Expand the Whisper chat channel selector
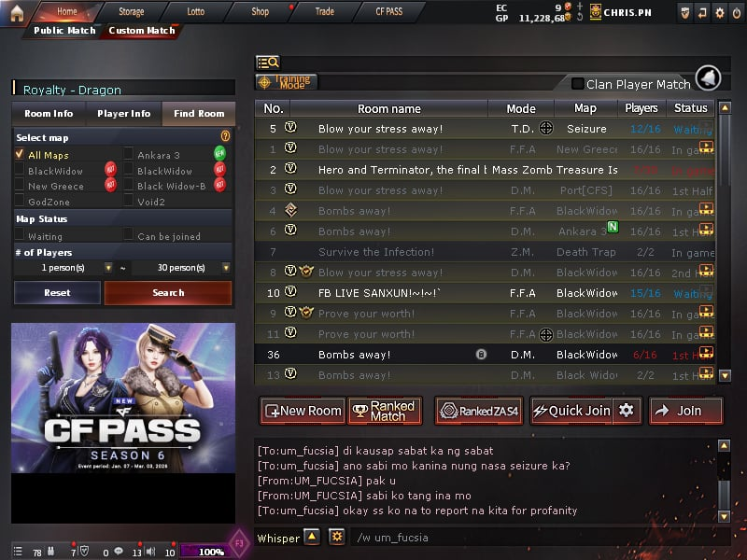Viewport: 747px width, 560px height. [x=312, y=537]
